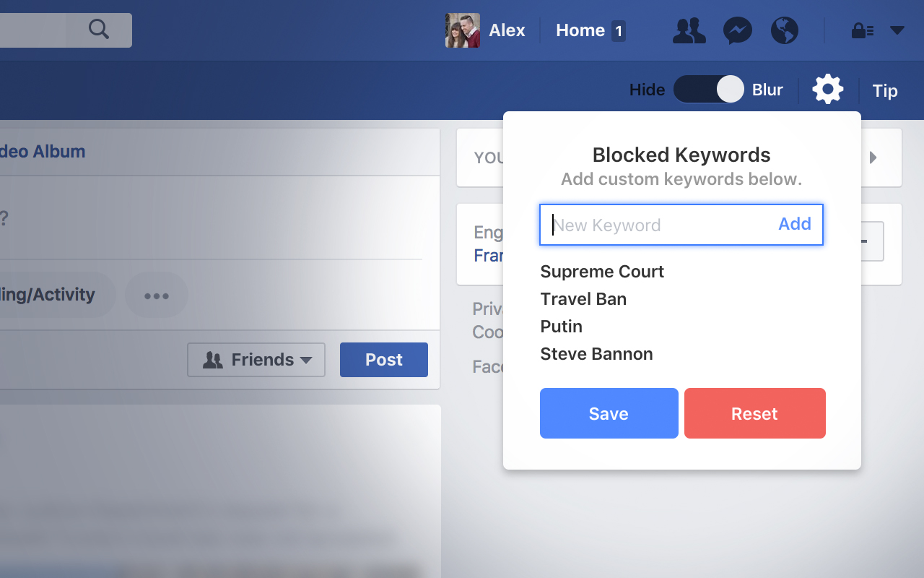924x578 pixels.
Task: Open the Tip menu item
Action: click(885, 90)
